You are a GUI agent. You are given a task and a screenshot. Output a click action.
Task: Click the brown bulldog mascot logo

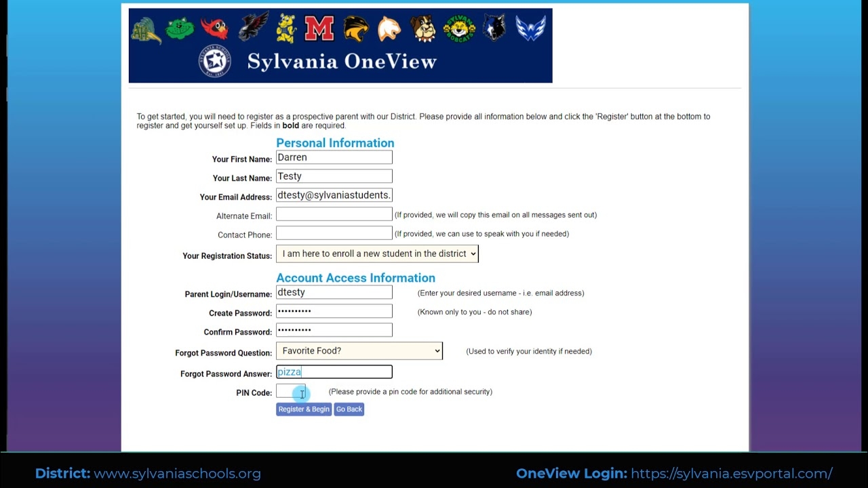(422, 28)
